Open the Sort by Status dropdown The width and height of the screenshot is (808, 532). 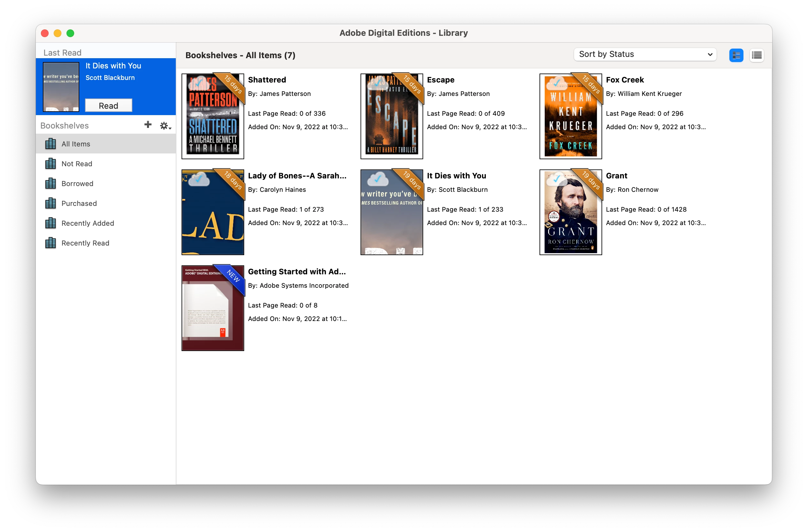645,54
